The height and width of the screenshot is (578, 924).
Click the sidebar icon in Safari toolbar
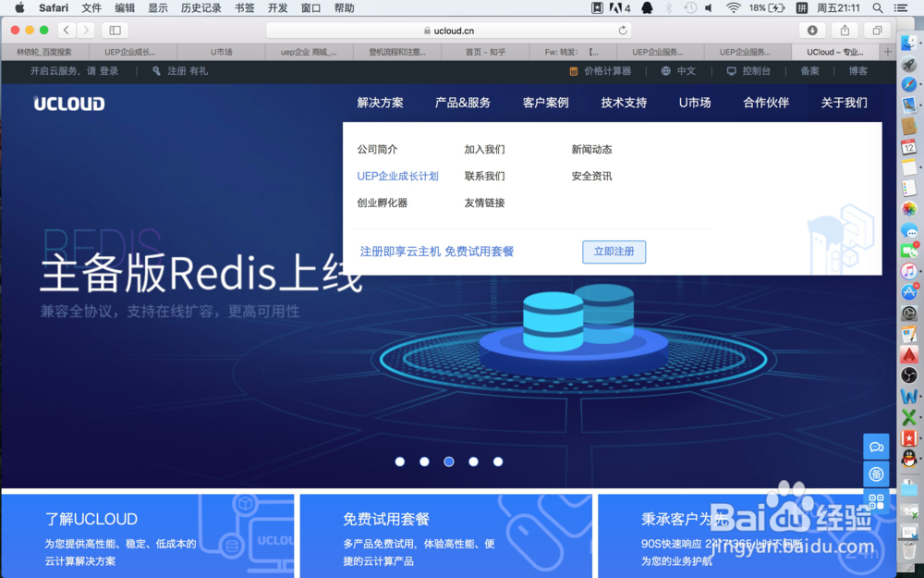click(114, 30)
